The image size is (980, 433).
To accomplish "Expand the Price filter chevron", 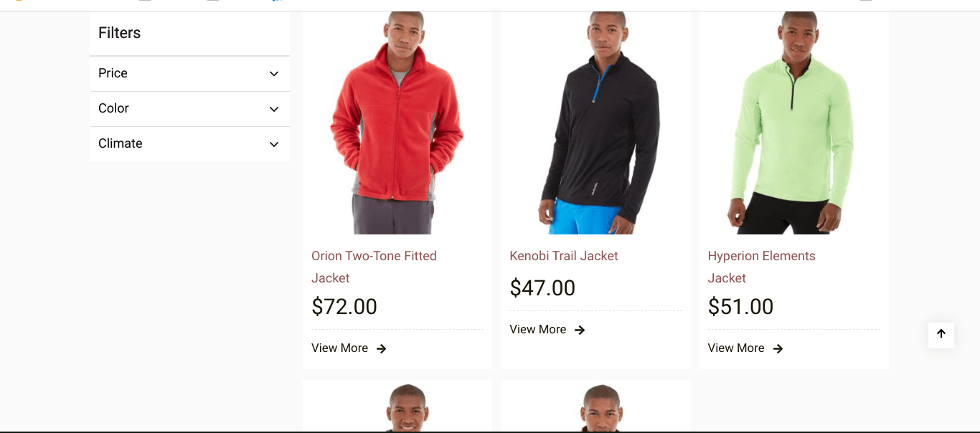I will click(274, 74).
